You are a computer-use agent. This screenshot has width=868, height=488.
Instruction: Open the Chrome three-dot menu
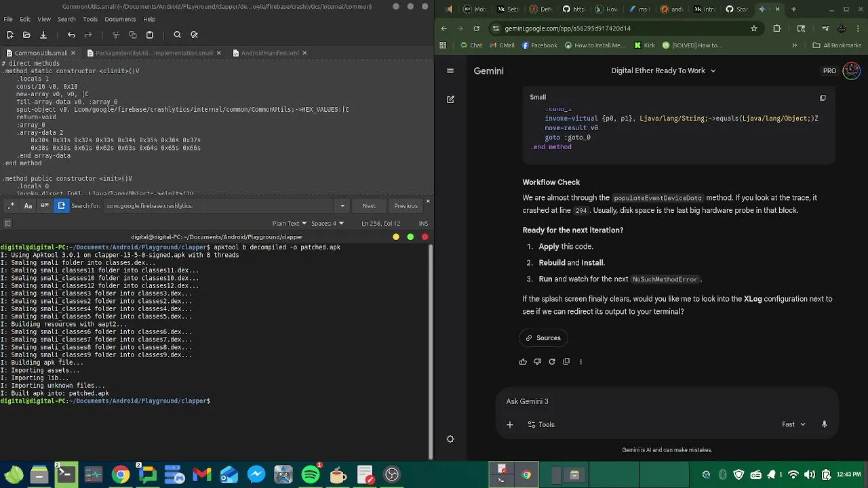click(859, 28)
